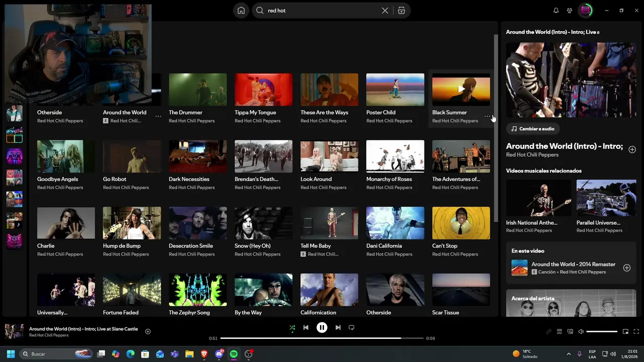
Task: Toggle shuffle playback
Action: pyautogui.click(x=292, y=327)
